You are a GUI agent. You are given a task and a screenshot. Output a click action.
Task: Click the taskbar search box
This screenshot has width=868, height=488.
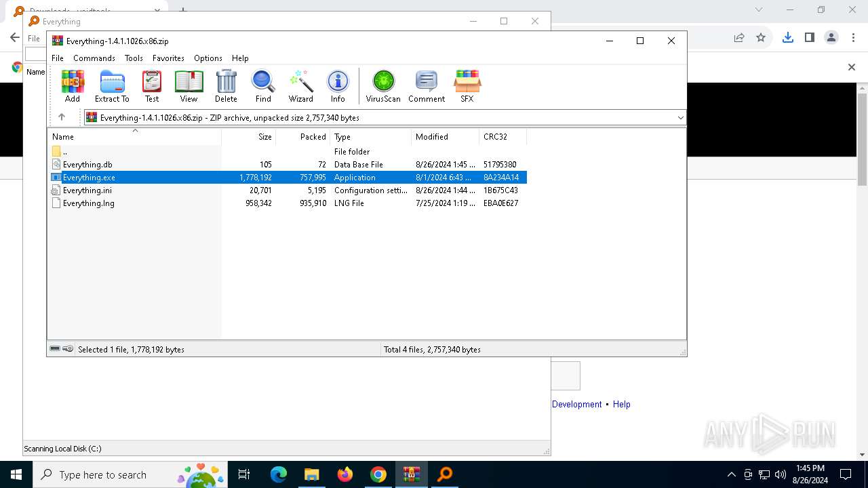[131, 474]
